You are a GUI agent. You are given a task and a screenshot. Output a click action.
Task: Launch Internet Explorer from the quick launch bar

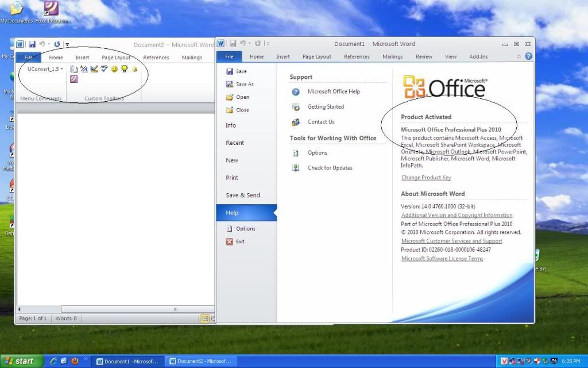pyautogui.click(x=53, y=361)
